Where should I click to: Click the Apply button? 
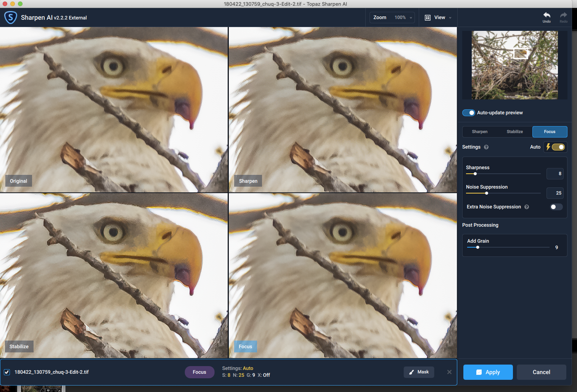(488, 372)
